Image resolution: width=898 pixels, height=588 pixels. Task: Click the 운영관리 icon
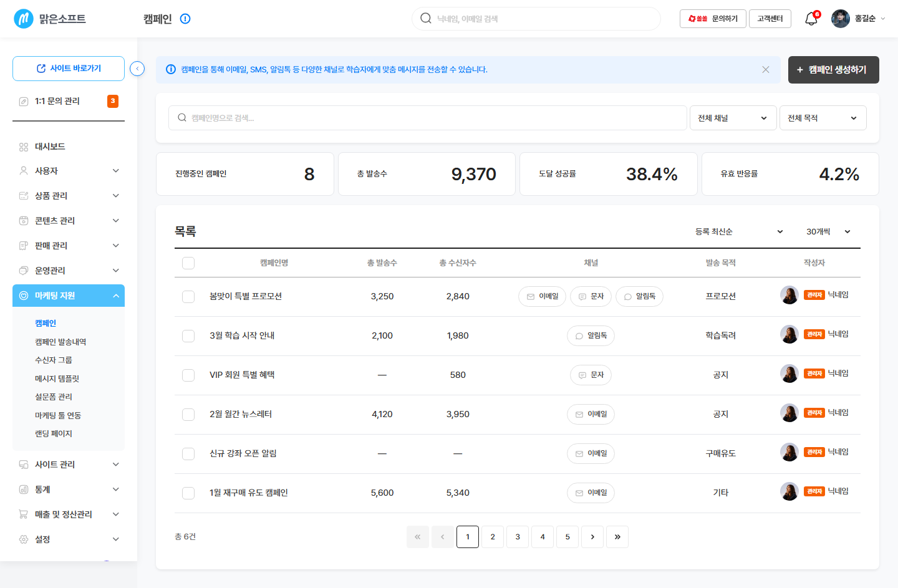[x=24, y=271]
